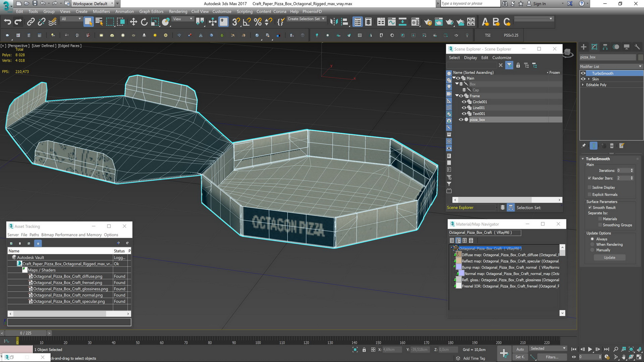Image resolution: width=644 pixels, height=362 pixels.
Task: Hide Circle001 via its eye icon
Action: coord(464,102)
